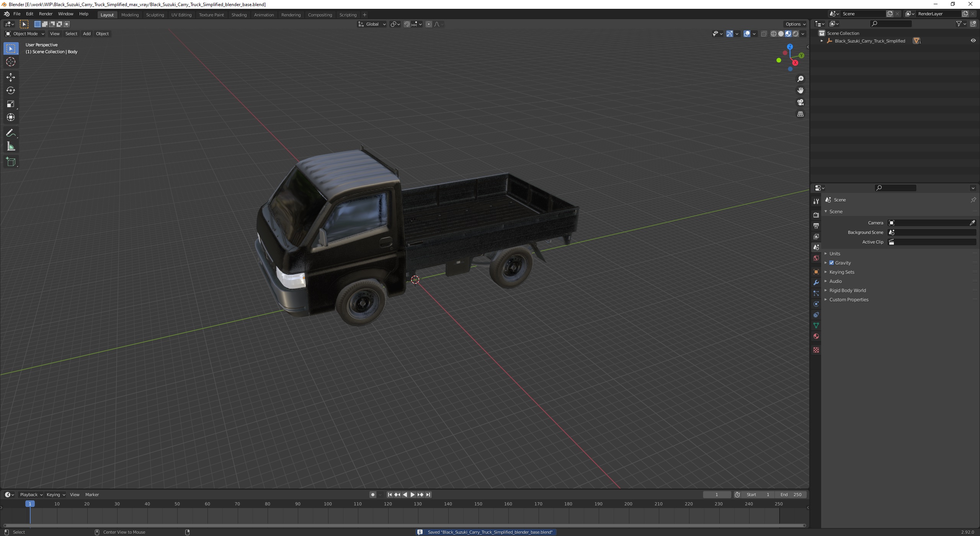Click the Add Cube tool
Image resolution: width=980 pixels, height=536 pixels.
pos(11,162)
